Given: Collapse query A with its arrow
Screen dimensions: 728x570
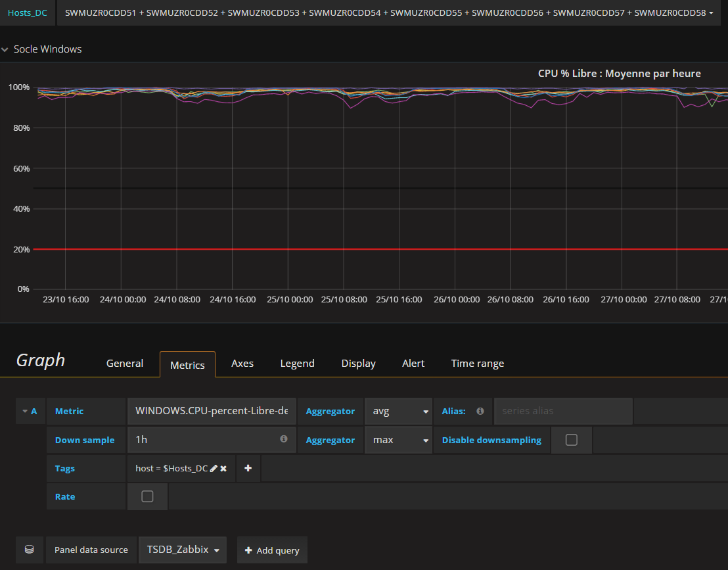Looking at the screenshot, I should pyautogui.click(x=25, y=411).
